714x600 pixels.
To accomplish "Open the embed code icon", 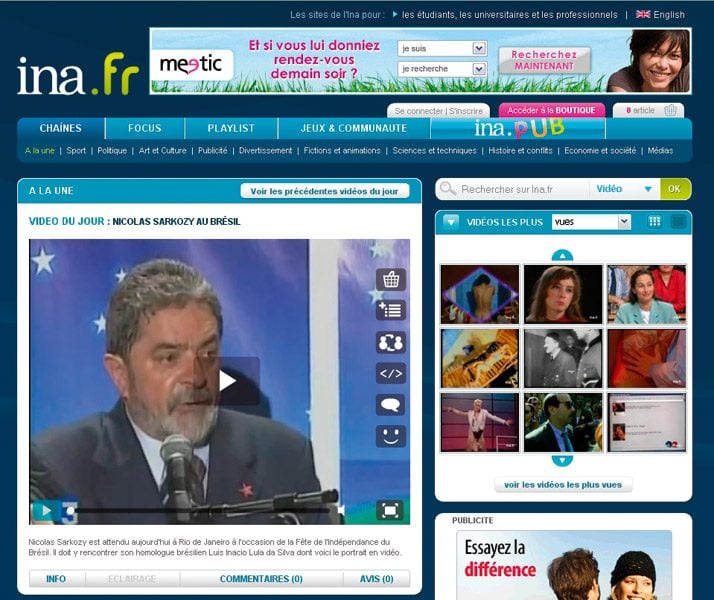I will [x=390, y=373].
